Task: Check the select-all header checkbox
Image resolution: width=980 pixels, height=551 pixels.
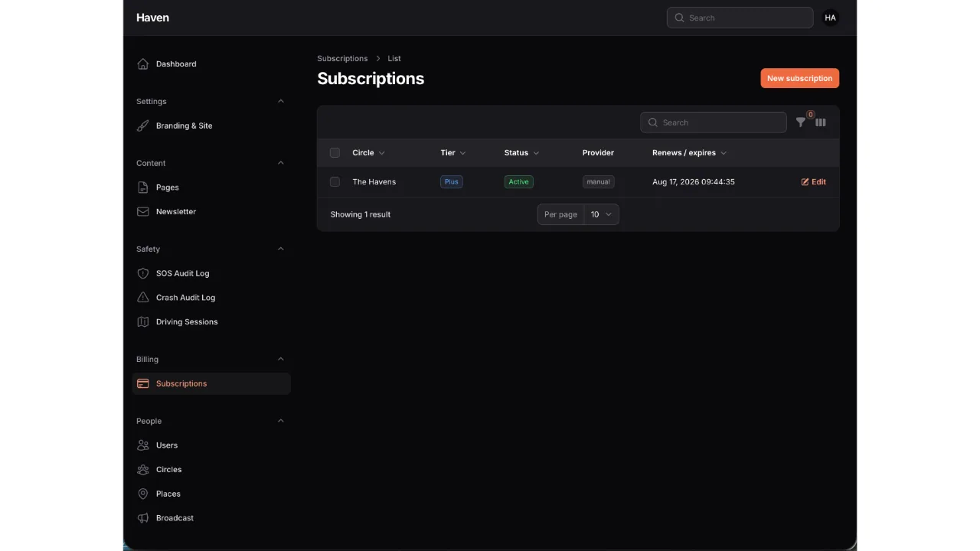Action: (335, 153)
